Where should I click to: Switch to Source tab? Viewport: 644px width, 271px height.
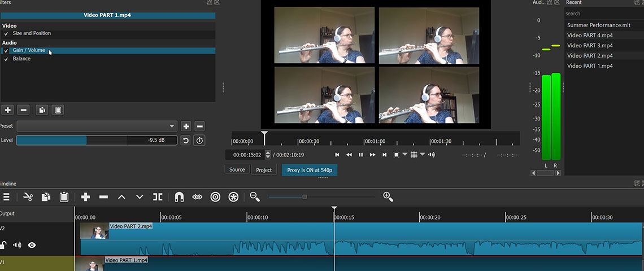[x=237, y=169]
